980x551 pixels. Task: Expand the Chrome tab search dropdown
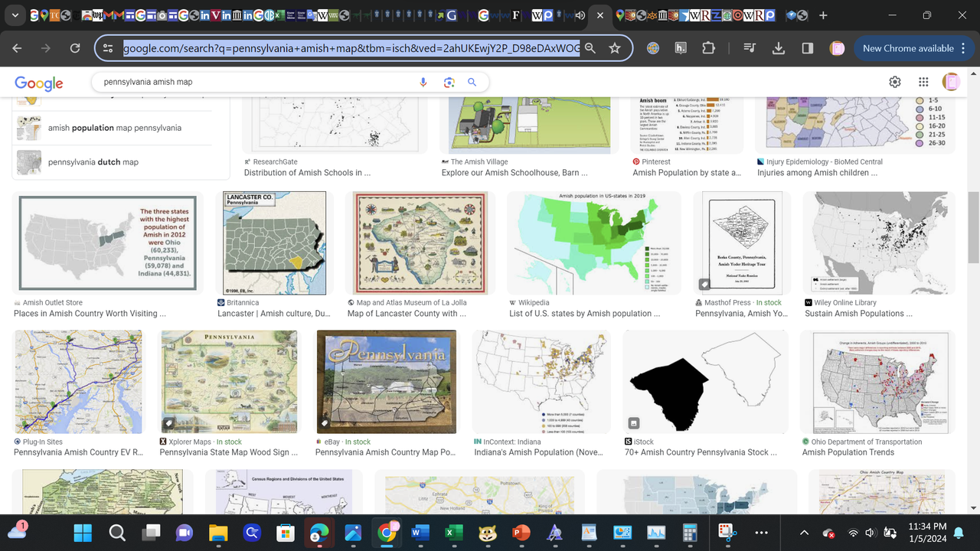15,15
